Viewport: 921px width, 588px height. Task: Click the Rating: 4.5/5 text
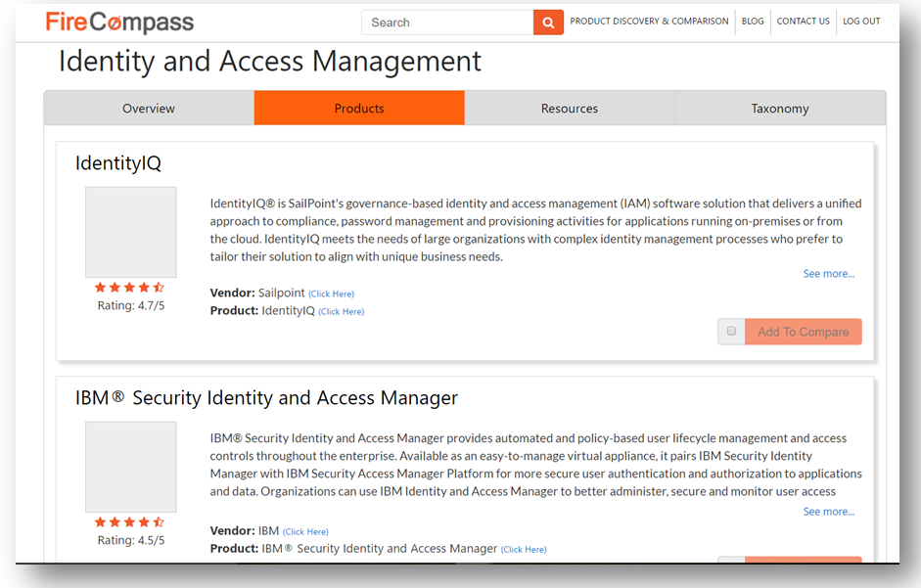(131, 540)
